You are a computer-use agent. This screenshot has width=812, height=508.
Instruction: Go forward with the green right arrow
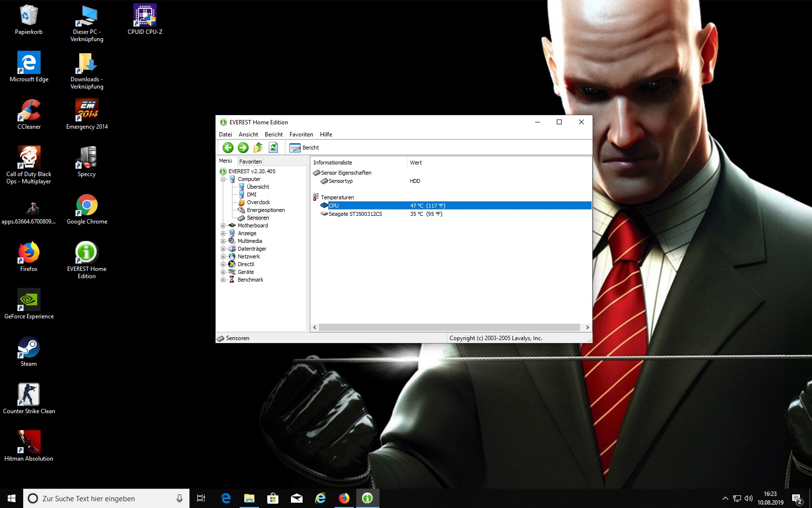[243, 148]
